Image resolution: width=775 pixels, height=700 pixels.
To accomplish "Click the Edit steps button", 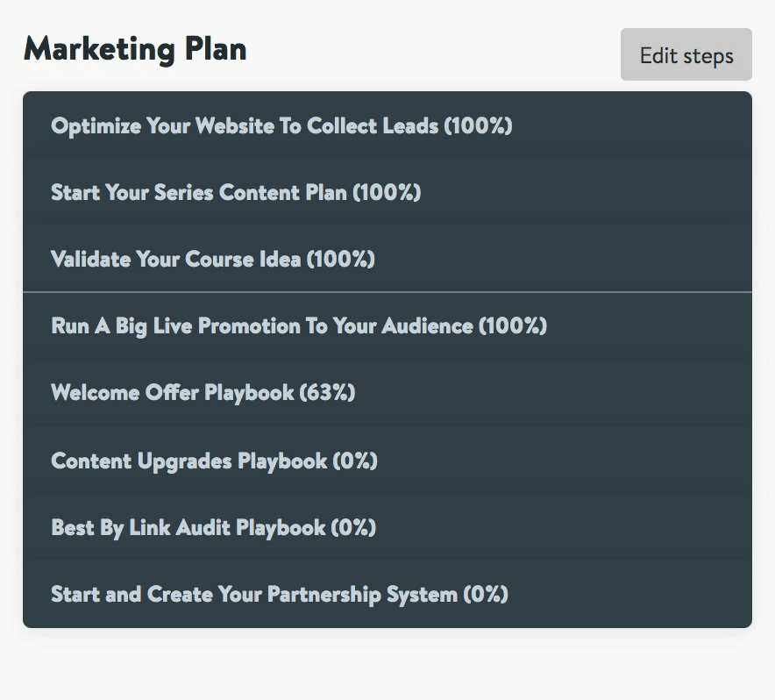I will pos(686,55).
